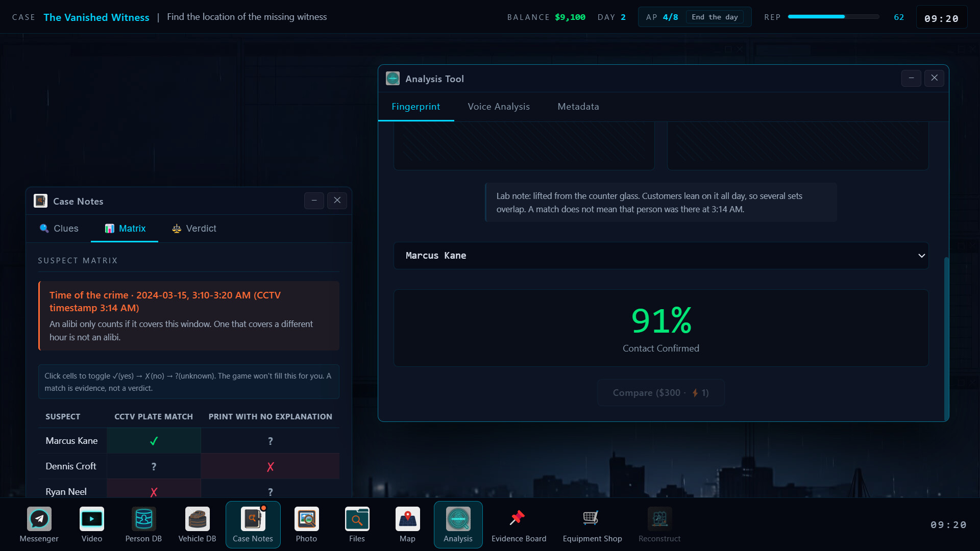The width and height of the screenshot is (980, 551).
Task: Close the Case Notes window
Action: 337,201
